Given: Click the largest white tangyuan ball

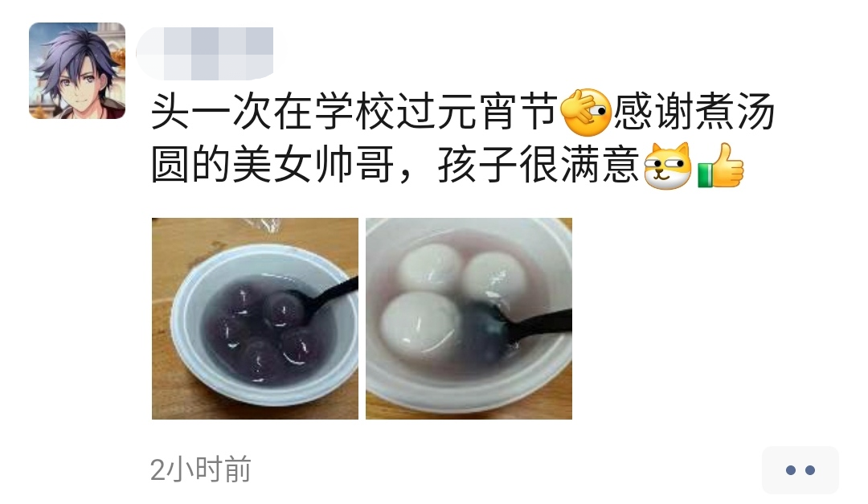Looking at the screenshot, I should [421, 323].
